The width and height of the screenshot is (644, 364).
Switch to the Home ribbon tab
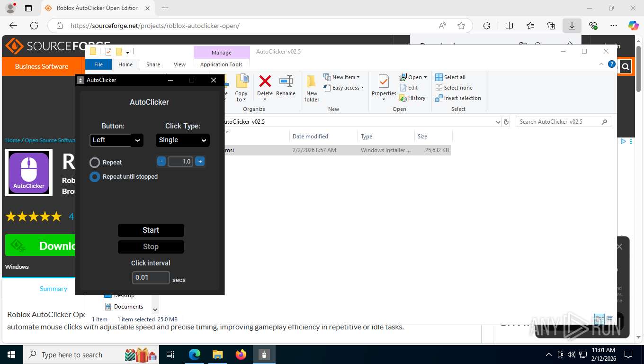pyautogui.click(x=125, y=64)
